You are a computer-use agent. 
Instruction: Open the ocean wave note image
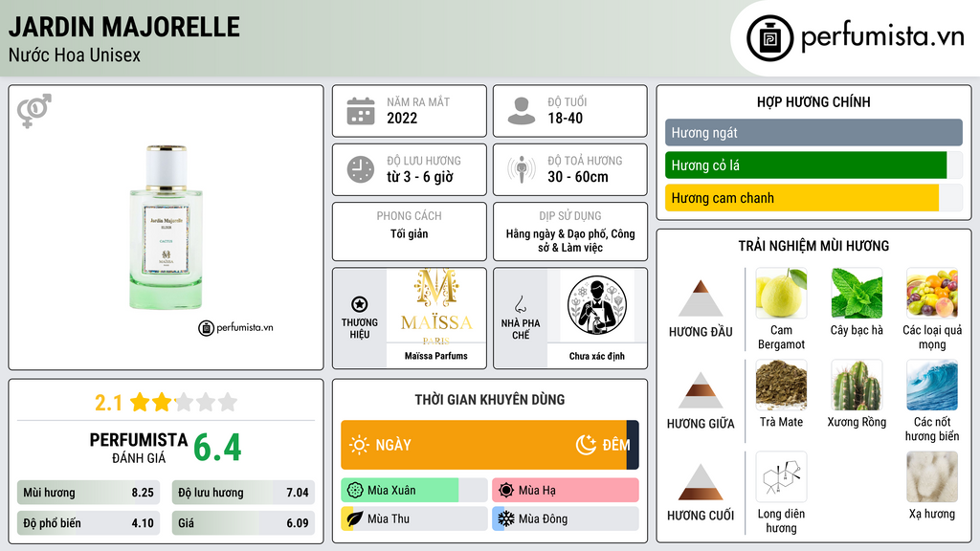click(932, 386)
